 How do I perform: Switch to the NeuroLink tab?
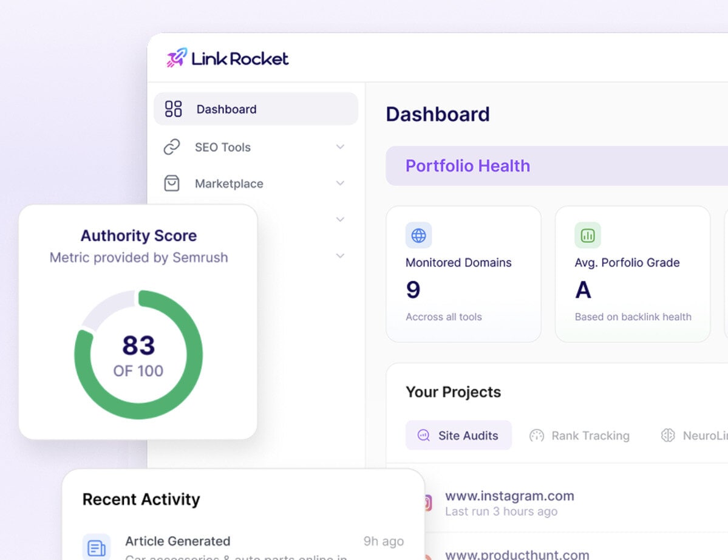click(693, 435)
